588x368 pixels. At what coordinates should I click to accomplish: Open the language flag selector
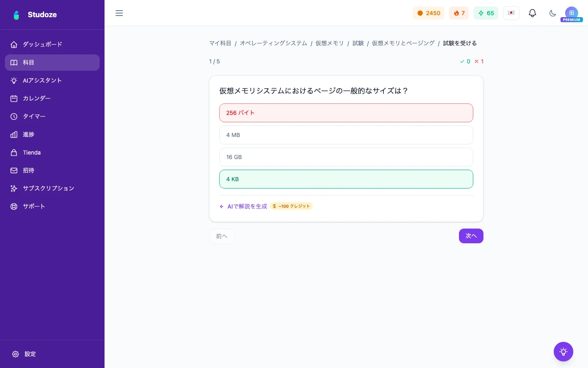511,13
